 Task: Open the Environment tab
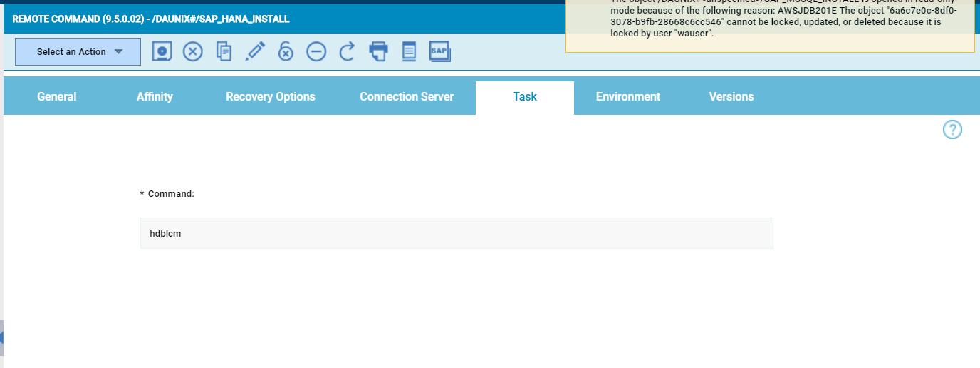click(628, 97)
